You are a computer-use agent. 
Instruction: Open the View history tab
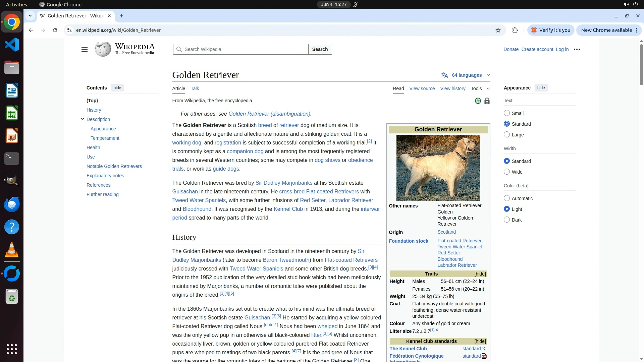click(x=452, y=88)
